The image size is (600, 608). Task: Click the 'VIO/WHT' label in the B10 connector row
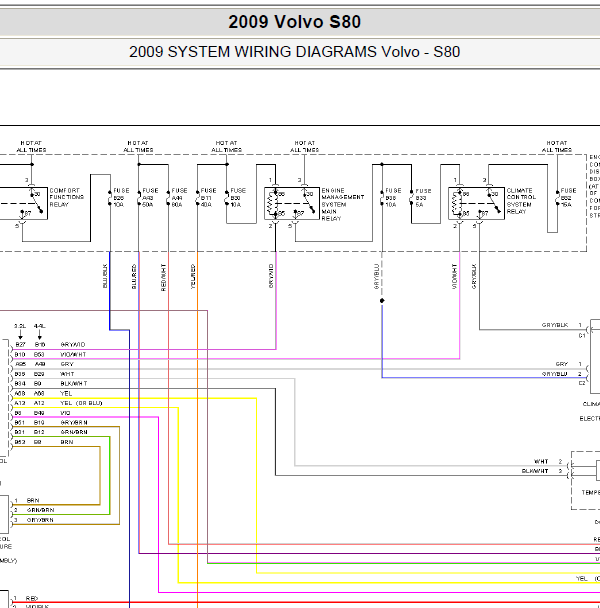pyautogui.click(x=73, y=354)
